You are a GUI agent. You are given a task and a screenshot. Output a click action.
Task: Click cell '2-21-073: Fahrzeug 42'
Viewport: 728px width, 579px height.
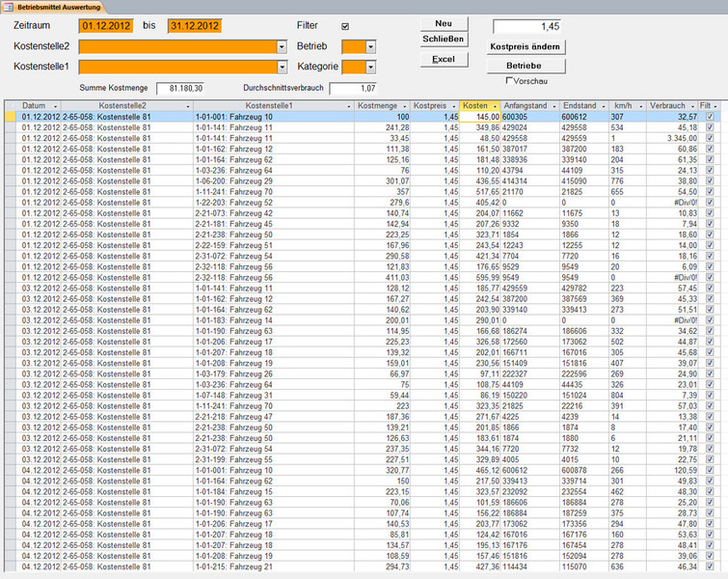click(274, 213)
